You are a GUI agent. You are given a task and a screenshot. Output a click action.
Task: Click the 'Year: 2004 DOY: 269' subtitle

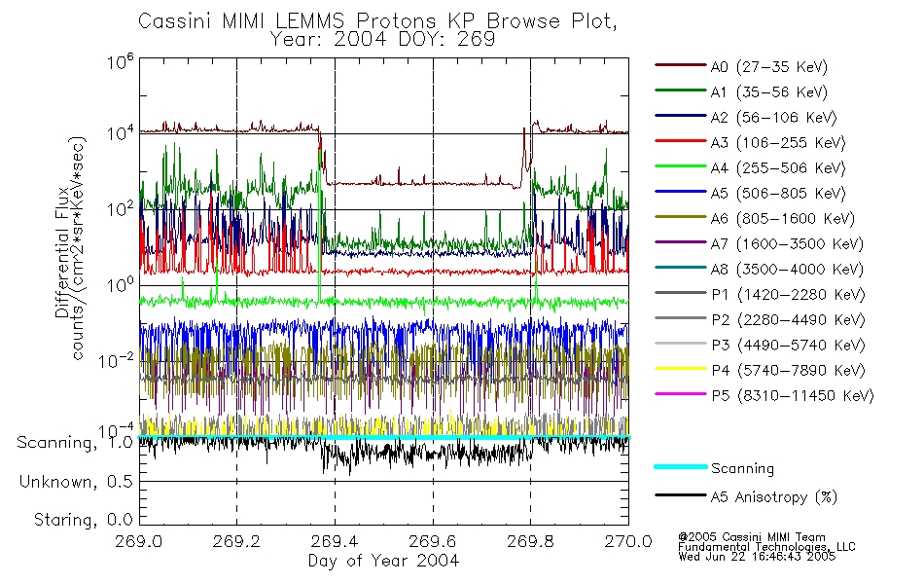click(x=382, y=40)
